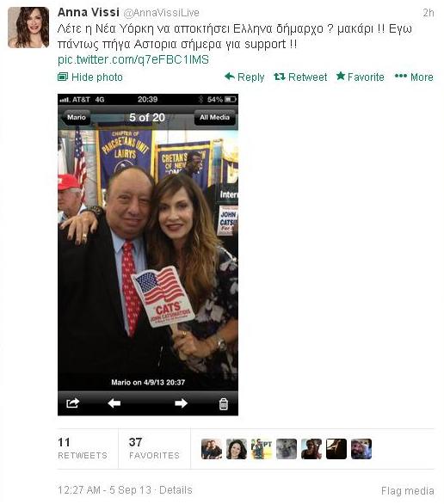The width and height of the screenshot is (444, 504).
Task: Tap the share icon in photo toolbar
Action: pos(72,403)
